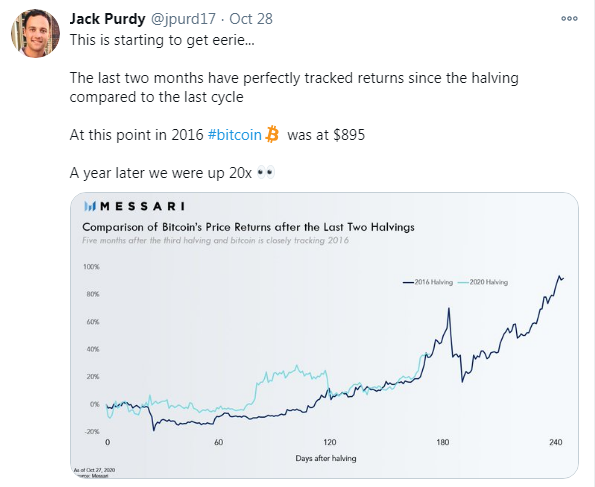Open the tweet's three-dot more menu
The width and height of the screenshot is (595, 487).
click(x=569, y=19)
